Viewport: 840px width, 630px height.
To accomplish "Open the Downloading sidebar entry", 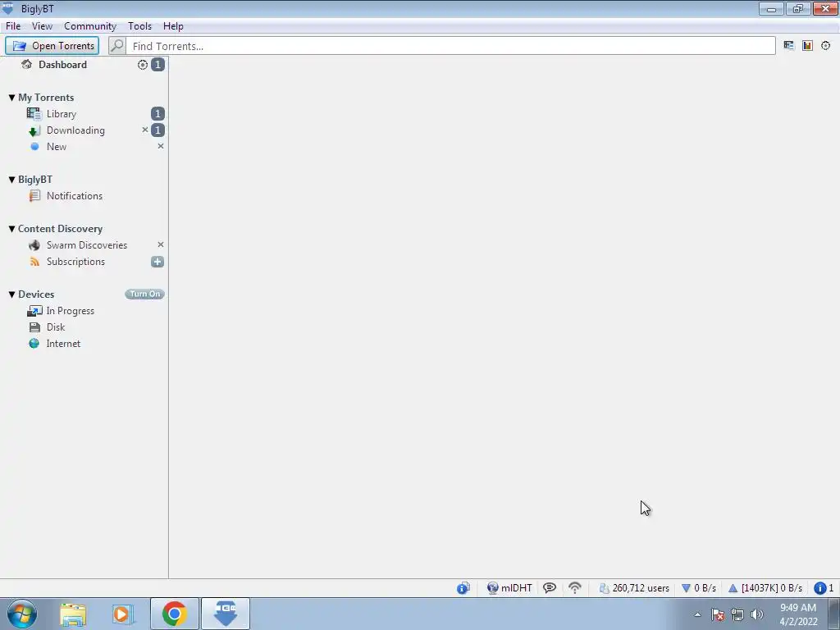I will [x=75, y=130].
